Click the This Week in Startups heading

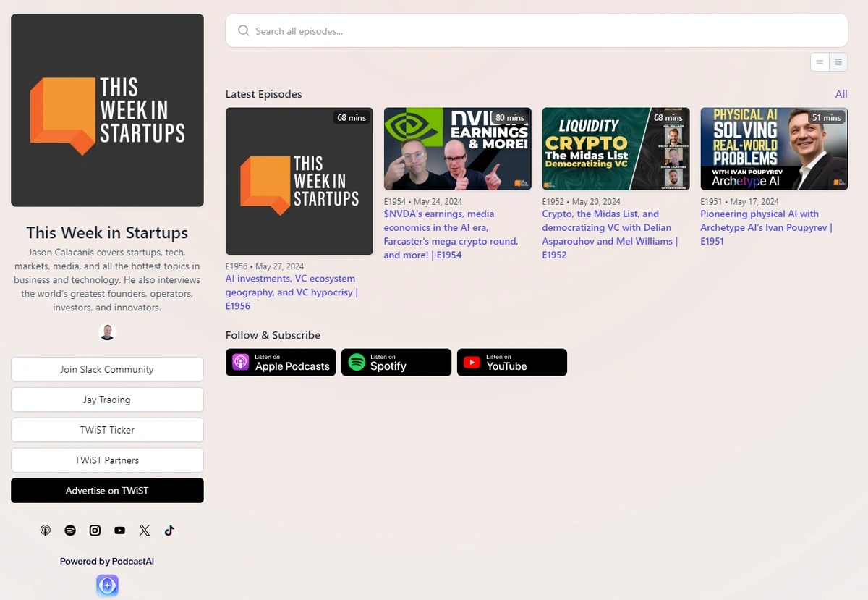107,232
